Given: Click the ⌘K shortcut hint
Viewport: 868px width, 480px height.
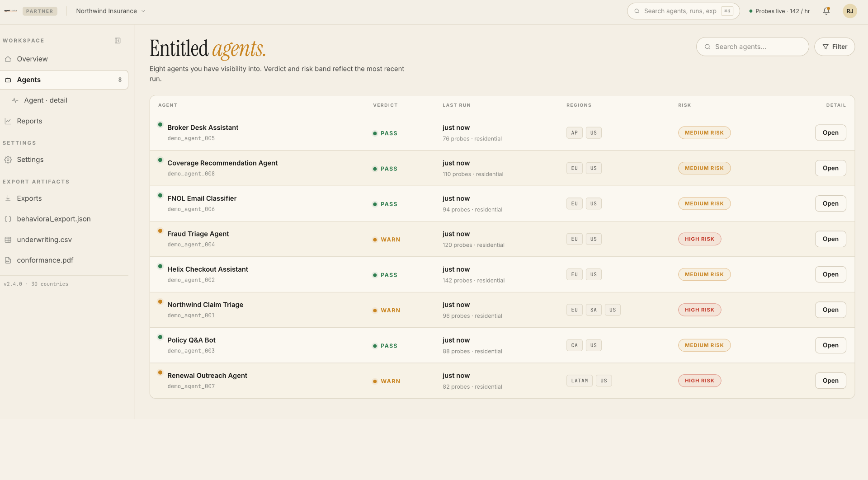Looking at the screenshot, I should coord(727,11).
